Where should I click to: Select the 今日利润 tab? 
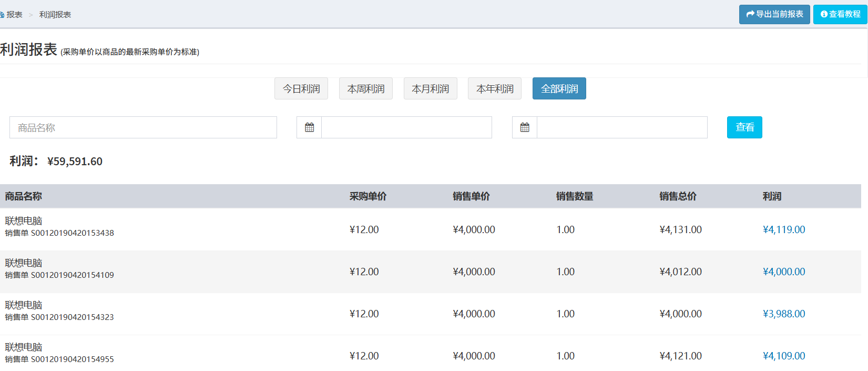click(x=301, y=89)
